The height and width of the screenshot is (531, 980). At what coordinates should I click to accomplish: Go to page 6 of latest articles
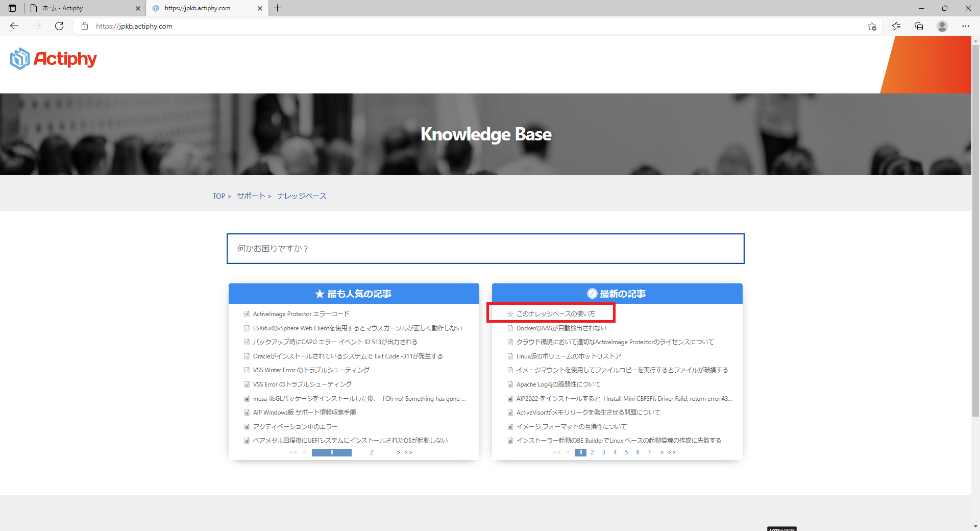pyautogui.click(x=638, y=452)
